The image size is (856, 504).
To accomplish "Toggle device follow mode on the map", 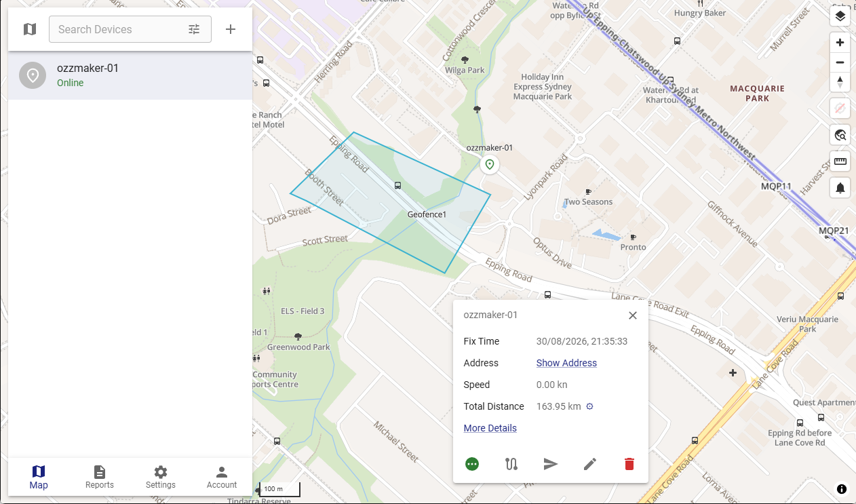I will (x=840, y=108).
